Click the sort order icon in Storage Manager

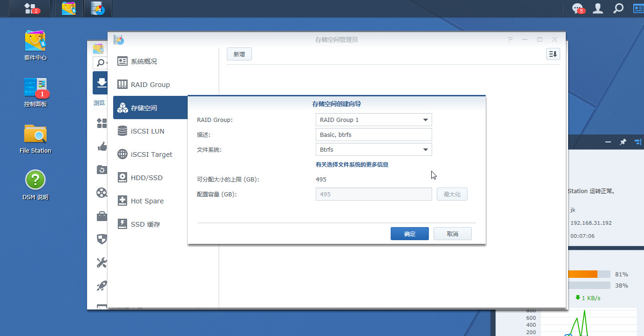[553, 54]
